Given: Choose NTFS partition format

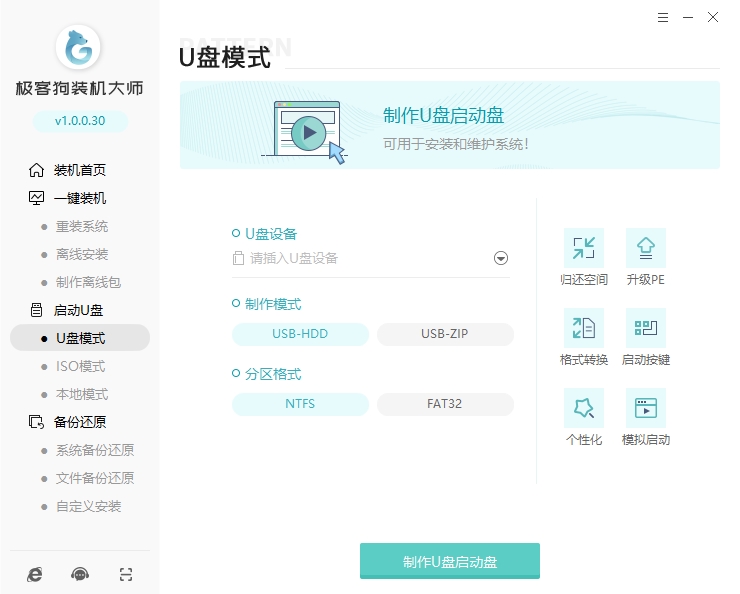Looking at the screenshot, I should point(300,404).
